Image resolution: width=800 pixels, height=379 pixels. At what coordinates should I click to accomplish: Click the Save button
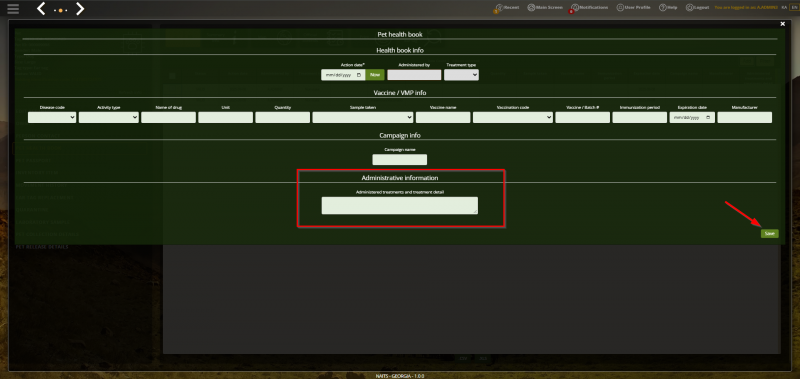(x=769, y=234)
